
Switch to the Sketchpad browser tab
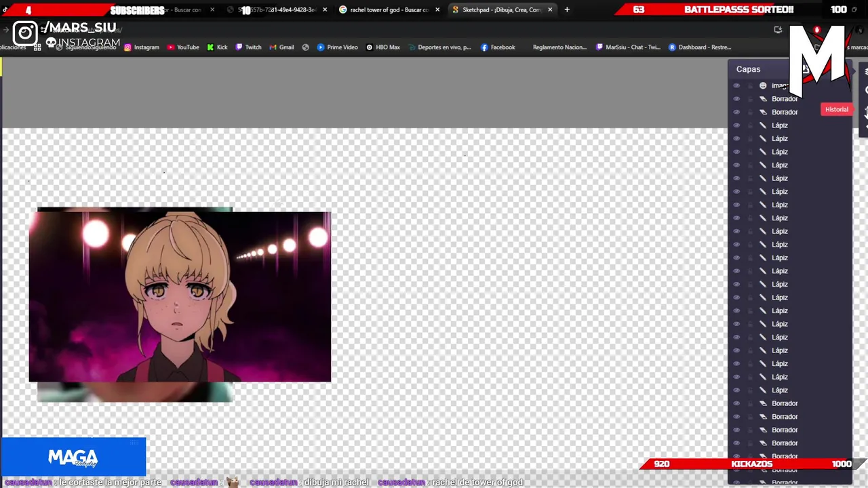(502, 9)
